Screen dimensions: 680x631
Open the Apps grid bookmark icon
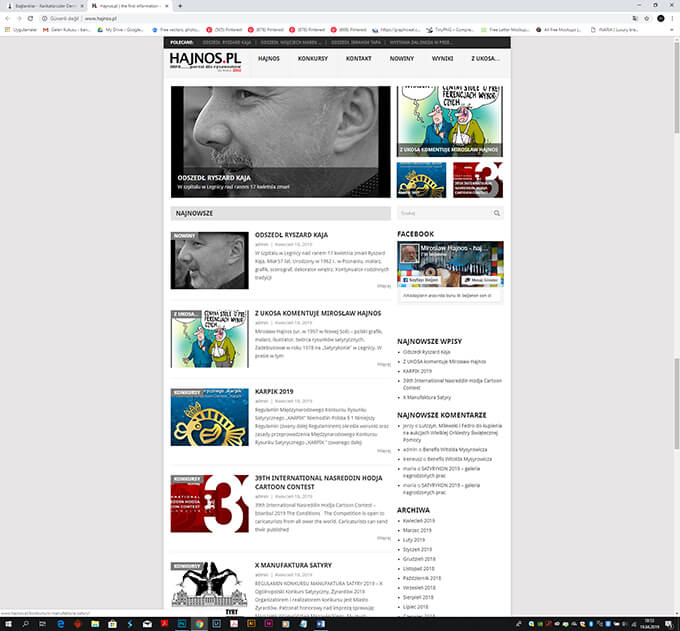[7, 30]
